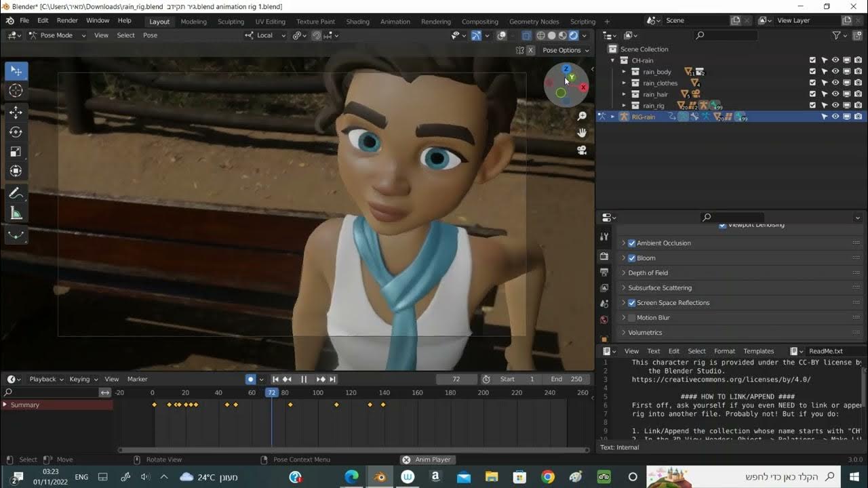Toggle X-ray display in viewport header

[x=526, y=35]
